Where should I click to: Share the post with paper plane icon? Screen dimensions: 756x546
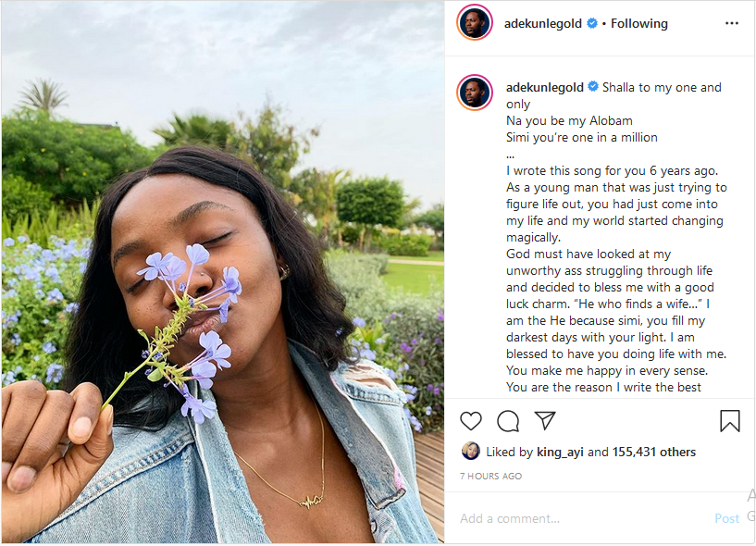point(546,421)
